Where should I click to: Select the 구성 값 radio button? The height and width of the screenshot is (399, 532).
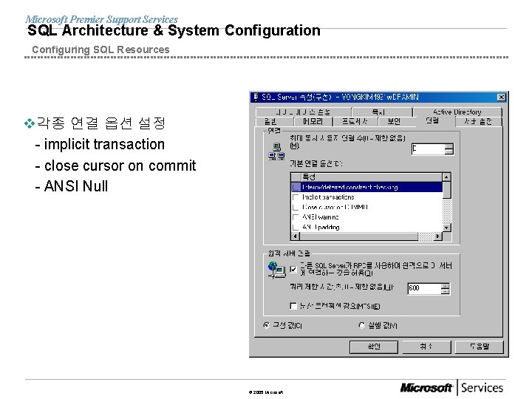(267, 325)
